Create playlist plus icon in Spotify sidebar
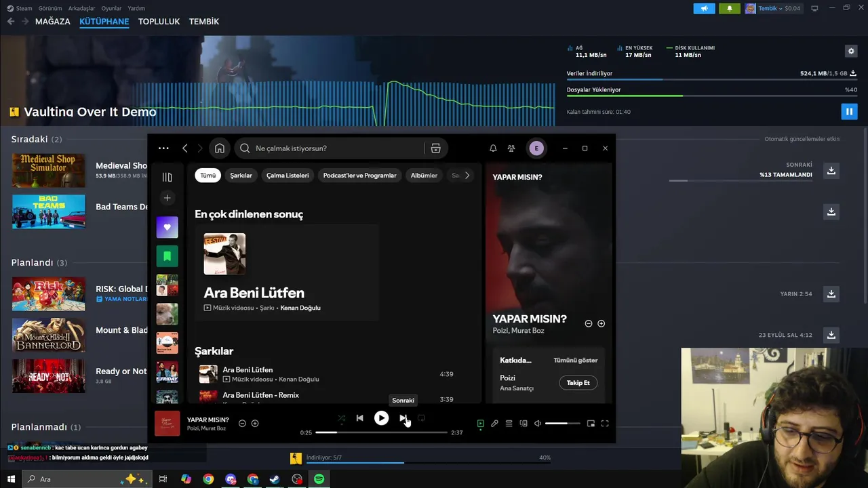This screenshot has height=488, width=868. [x=167, y=198]
